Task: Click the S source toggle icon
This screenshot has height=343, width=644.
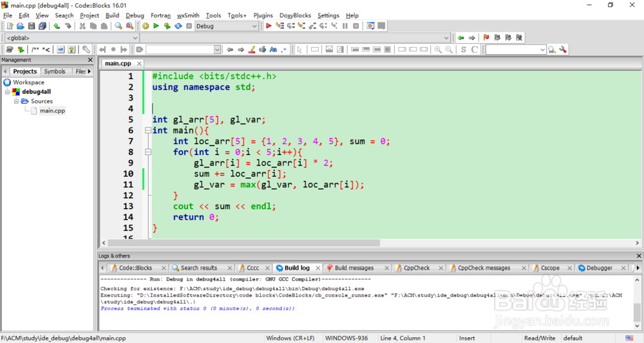Action: click(x=463, y=50)
